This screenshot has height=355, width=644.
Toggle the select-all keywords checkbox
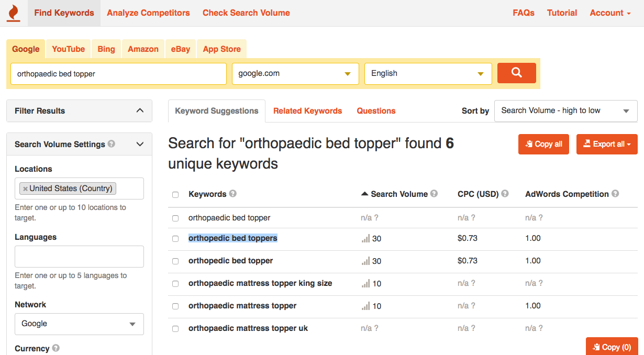175,195
